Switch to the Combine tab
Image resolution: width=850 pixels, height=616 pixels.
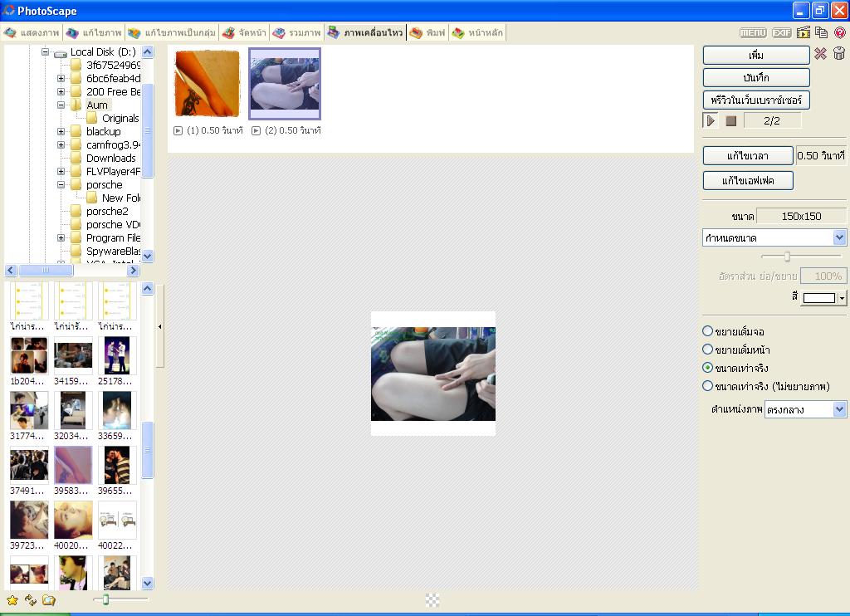(297, 32)
